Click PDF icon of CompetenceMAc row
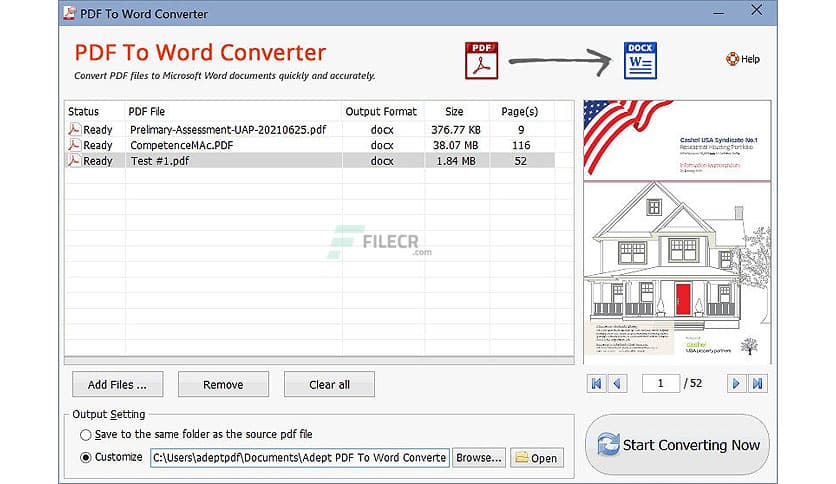 [x=74, y=145]
